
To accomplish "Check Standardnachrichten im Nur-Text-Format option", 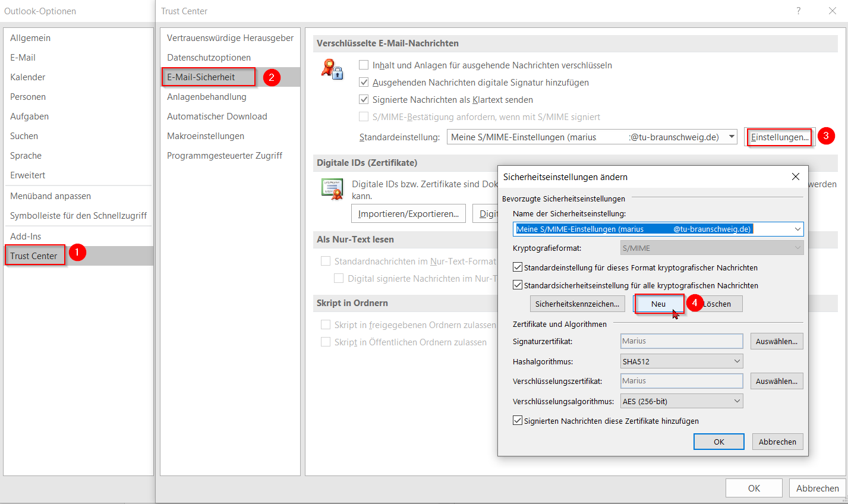I will coord(326,261).
